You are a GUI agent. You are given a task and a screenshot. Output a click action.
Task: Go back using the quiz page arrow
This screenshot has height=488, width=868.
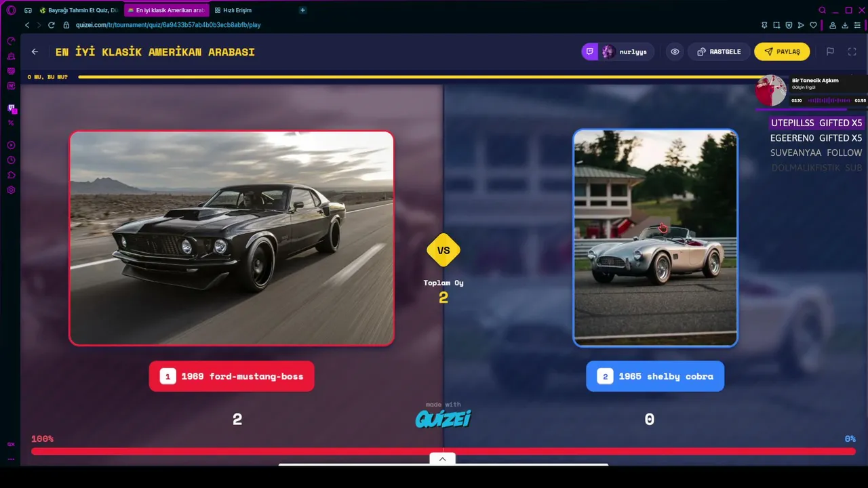click(x=35, y=52)
